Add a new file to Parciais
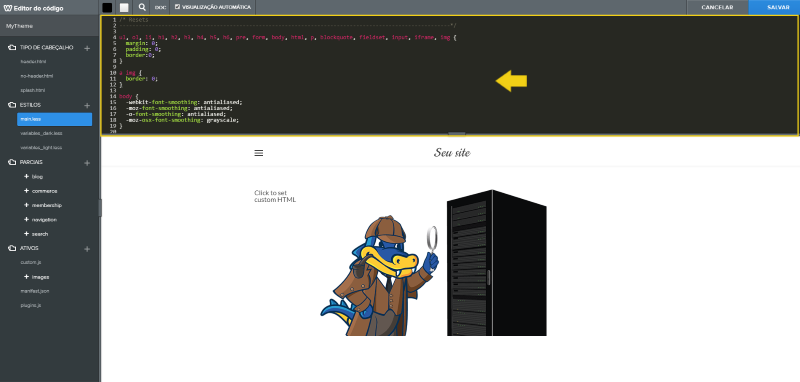The width and height of the screenshot is (800, 382). coord(87,163)
